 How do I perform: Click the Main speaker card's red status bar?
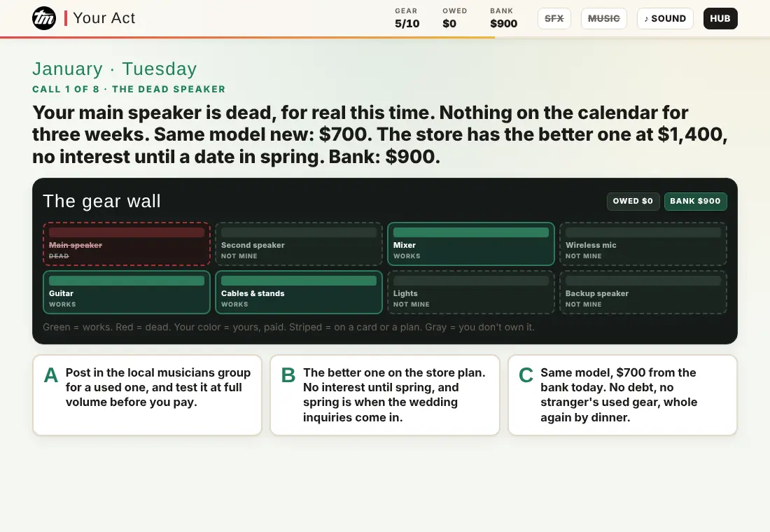(x=127, y=232)
